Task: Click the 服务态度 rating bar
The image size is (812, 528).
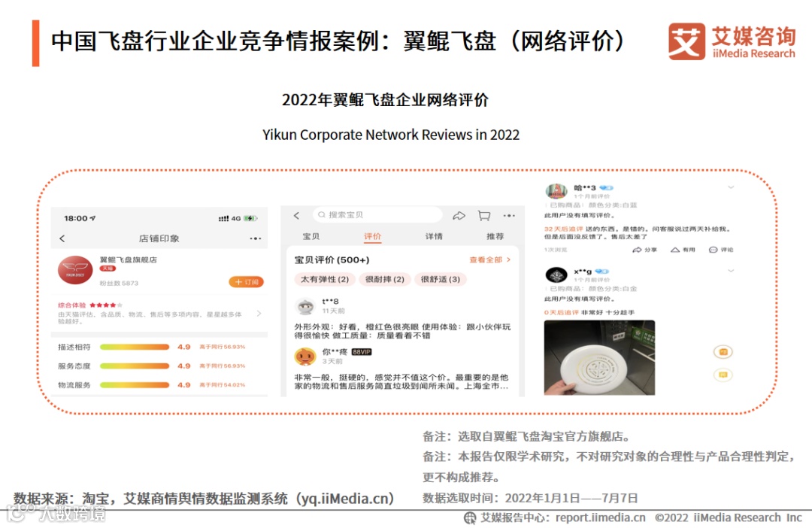Action: [135, 366]
